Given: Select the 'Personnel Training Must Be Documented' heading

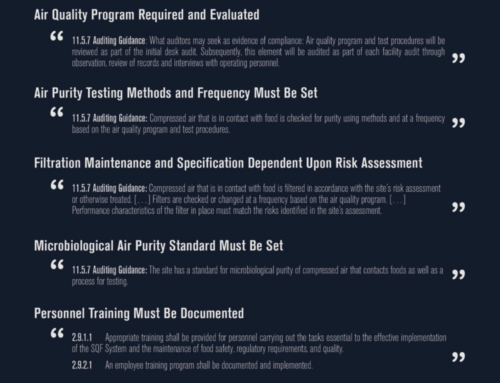Looking at the screenshot, I should (x=139, y=314).
